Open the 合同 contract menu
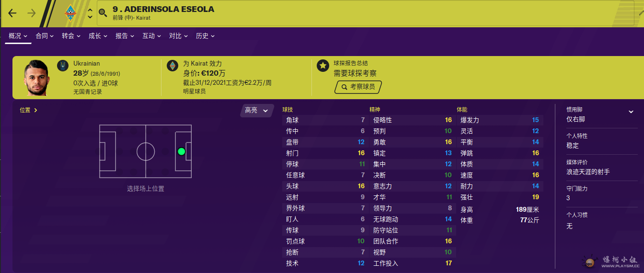 point(45,35)
